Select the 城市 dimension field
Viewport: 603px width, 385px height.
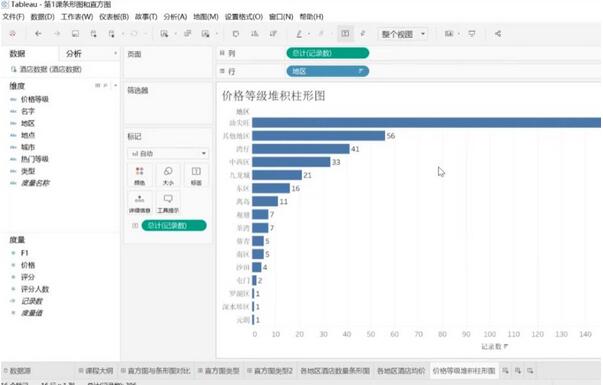point(28,147)
